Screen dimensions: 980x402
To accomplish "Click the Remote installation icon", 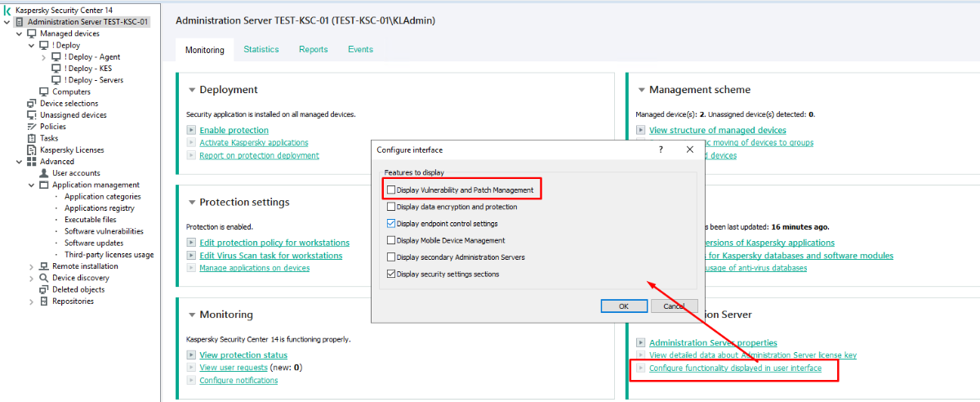I will 44,266.
